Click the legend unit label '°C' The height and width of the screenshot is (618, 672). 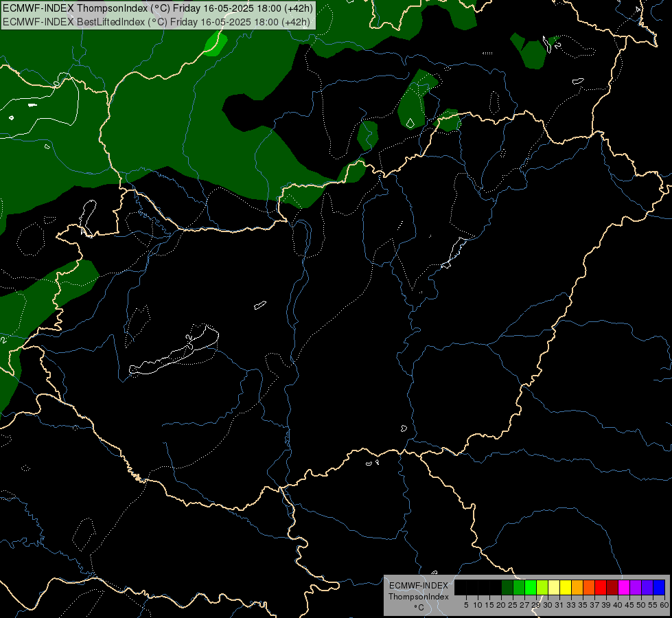point(419,608)
